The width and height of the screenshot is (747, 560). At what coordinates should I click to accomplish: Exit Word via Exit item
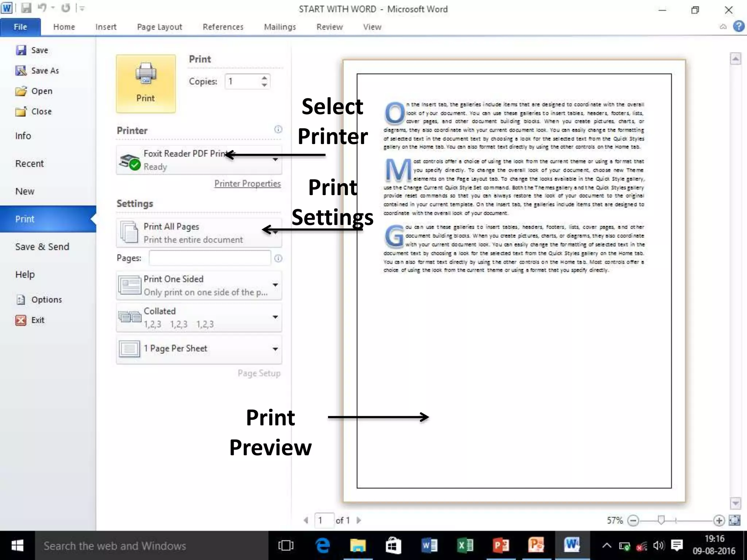tap(30, 320)
